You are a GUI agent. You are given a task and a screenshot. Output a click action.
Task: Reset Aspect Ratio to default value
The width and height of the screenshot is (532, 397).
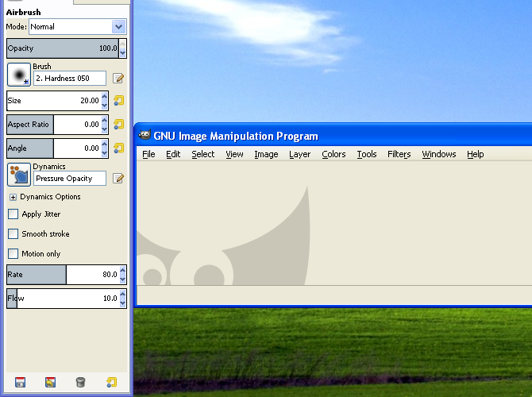coord(118,125)
